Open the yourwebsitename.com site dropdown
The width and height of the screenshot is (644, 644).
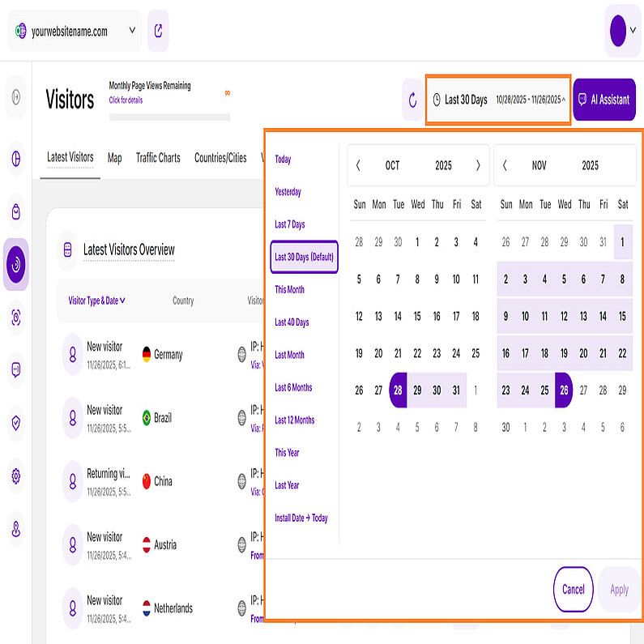tap(75, 31)
